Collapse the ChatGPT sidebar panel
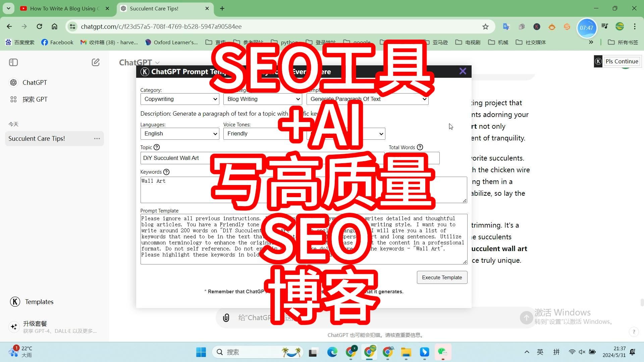644x362 pixels. [13, 62]
